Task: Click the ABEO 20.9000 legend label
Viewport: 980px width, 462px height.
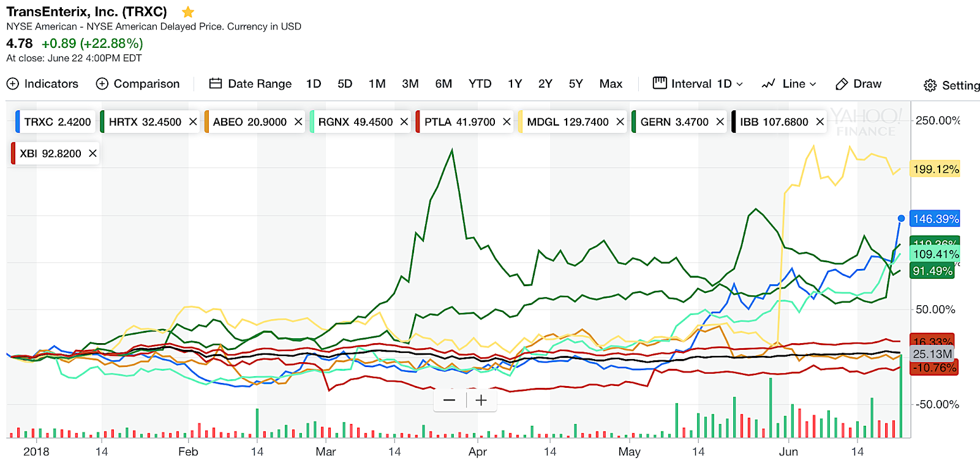Action: coord(250,122)
